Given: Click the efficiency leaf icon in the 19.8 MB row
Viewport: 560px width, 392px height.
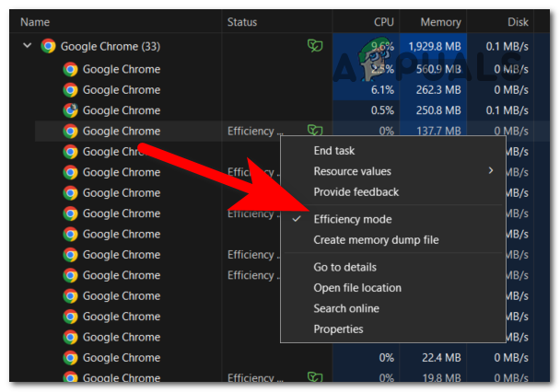Looking at the screenshot, I should (315, 376).
